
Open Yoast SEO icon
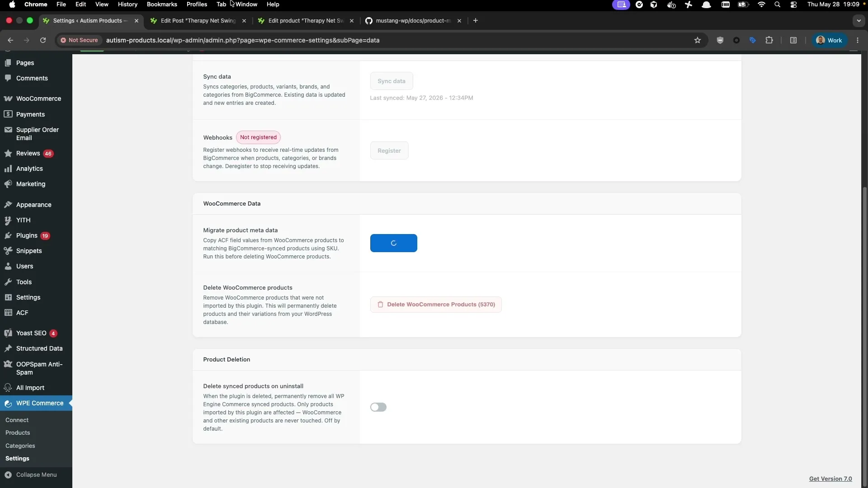point(8,333)
